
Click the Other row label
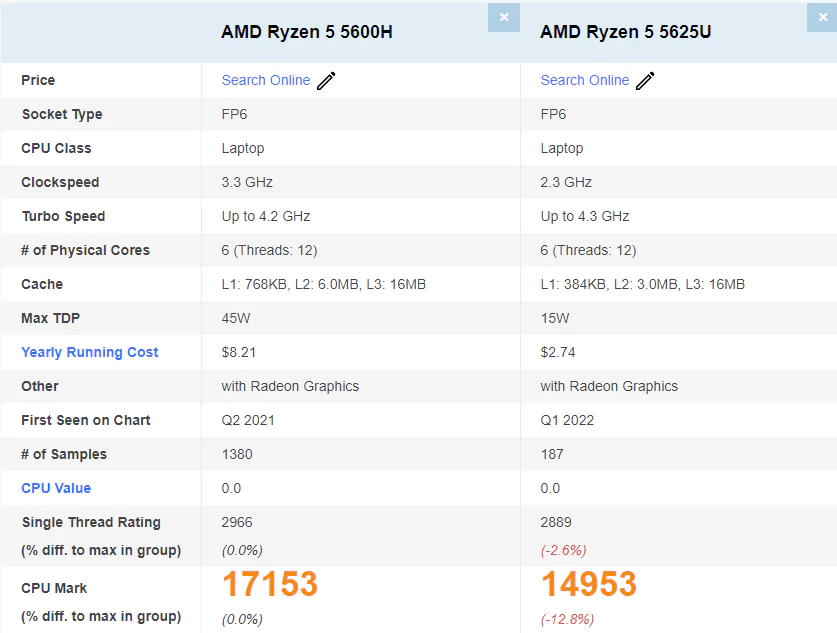[x=40, y=386]
